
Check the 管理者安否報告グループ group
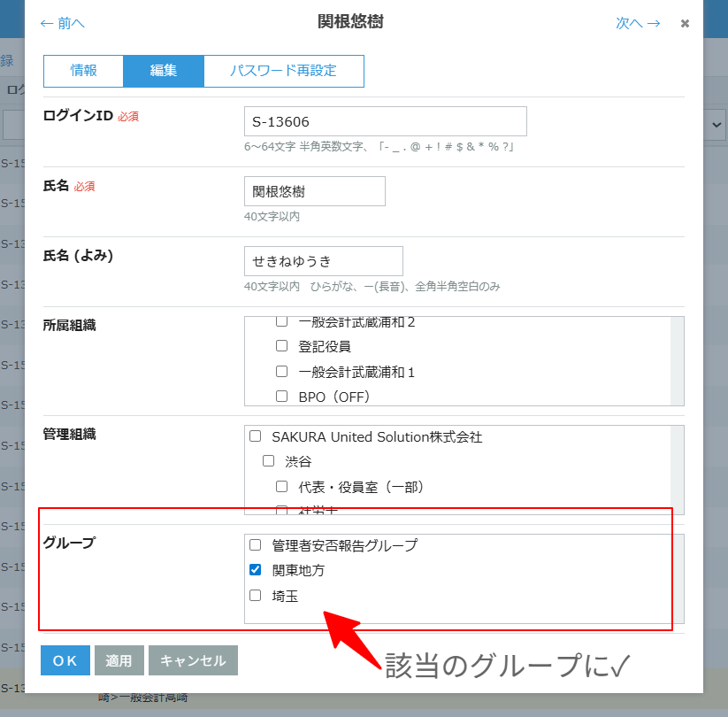pyautogui.click(x=256, y=545)
